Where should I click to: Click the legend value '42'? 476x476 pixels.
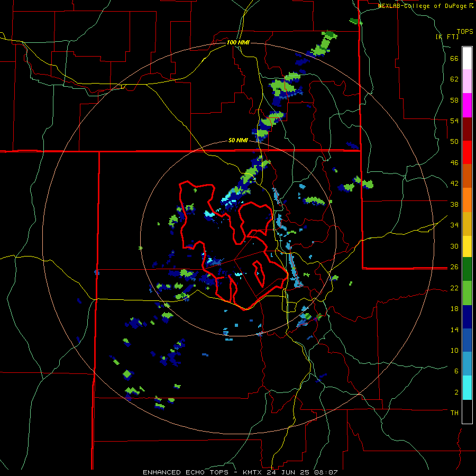454,184
